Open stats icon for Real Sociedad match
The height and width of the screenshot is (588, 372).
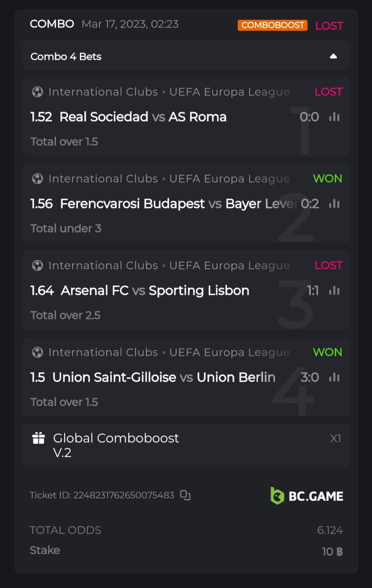pos(335,117)
